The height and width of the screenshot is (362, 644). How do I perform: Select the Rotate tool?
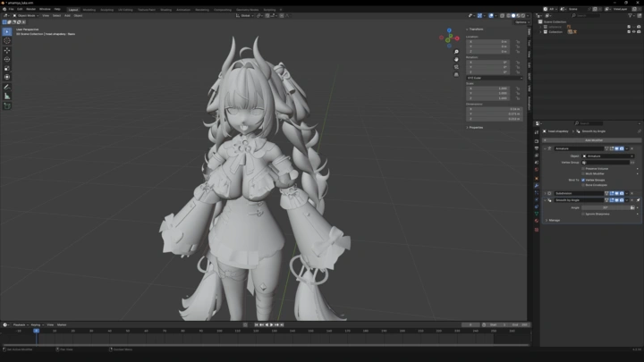(7, 60)
